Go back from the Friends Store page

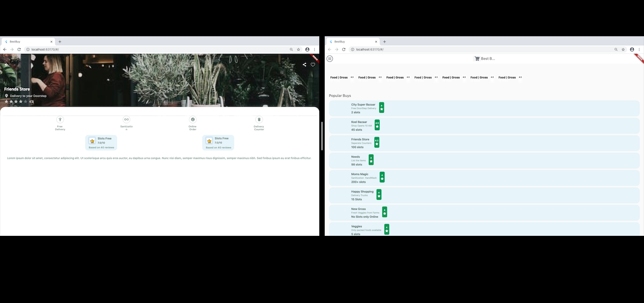click(6, 64)
